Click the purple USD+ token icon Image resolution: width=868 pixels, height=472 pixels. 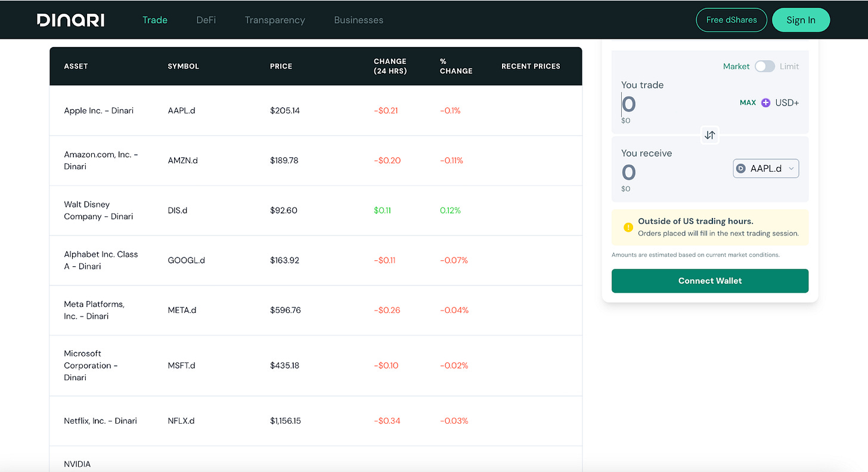pyautogui.click(x=766, y=103)
